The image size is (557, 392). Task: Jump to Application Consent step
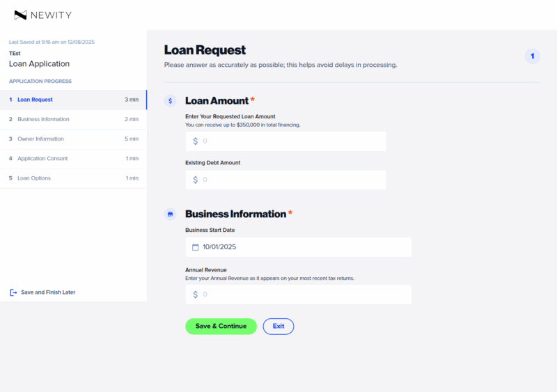[x=42, y=158]
